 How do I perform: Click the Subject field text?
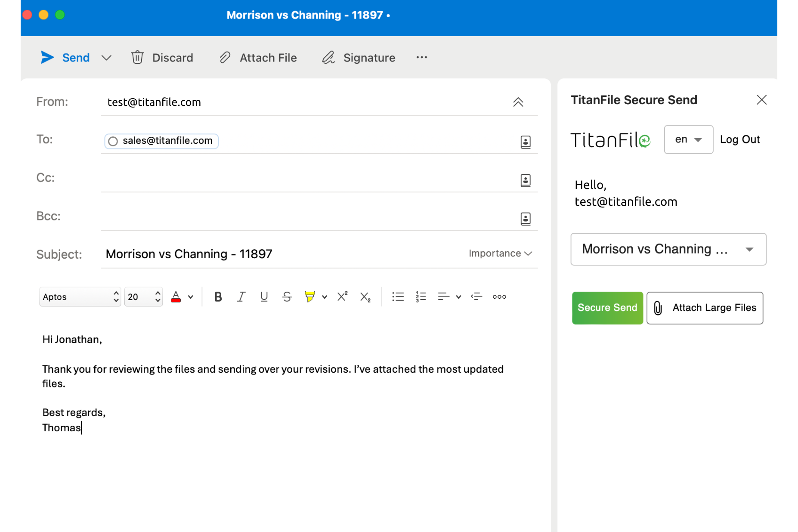tap(189, 254)
